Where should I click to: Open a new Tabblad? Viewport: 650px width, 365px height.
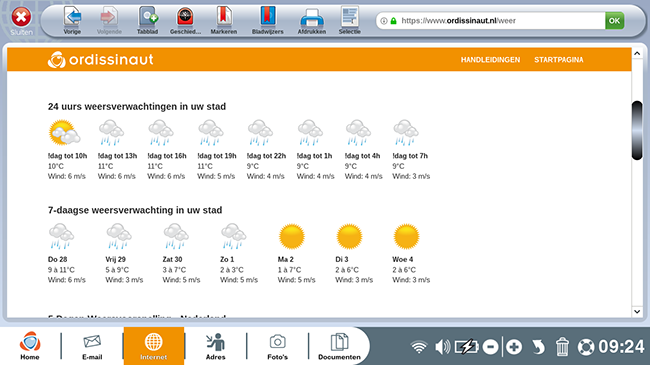point(148,20)
